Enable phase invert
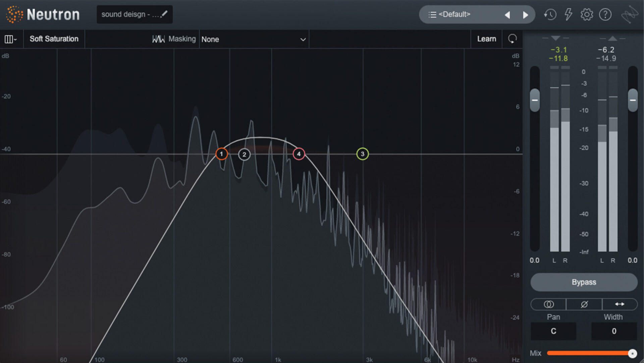644x363 pixels. click(x=584, y=304)
